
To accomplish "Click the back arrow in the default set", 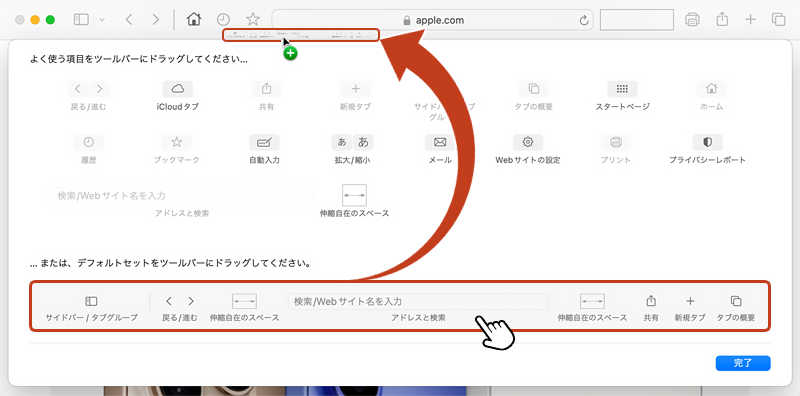I will click(169, 301).
